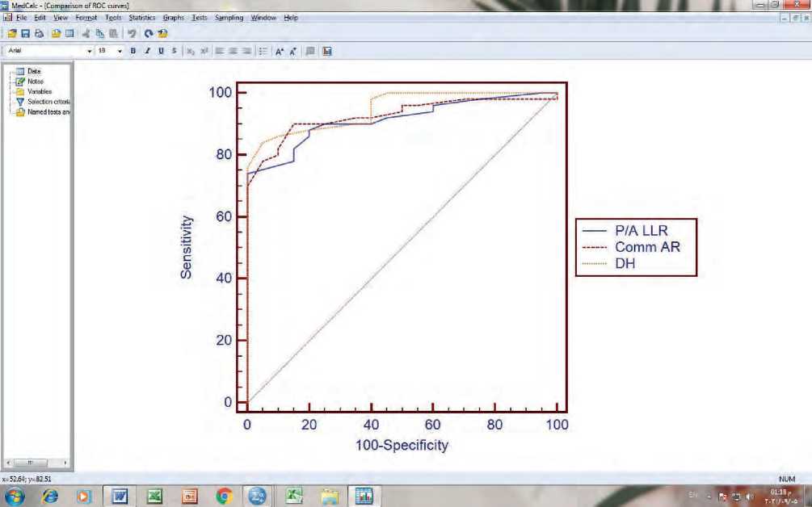This screenshot has height=507, width=812.
Task: Click the Save diskette icon
Action: [25, 34]
